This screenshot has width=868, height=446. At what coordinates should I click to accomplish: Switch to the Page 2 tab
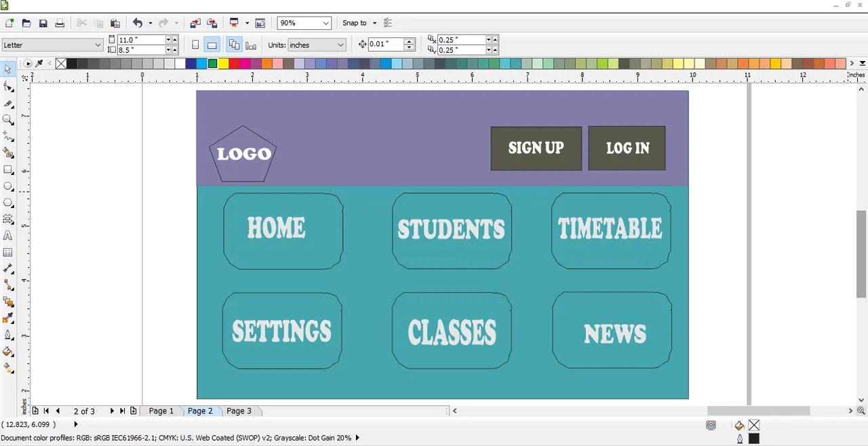pos(200,411)
